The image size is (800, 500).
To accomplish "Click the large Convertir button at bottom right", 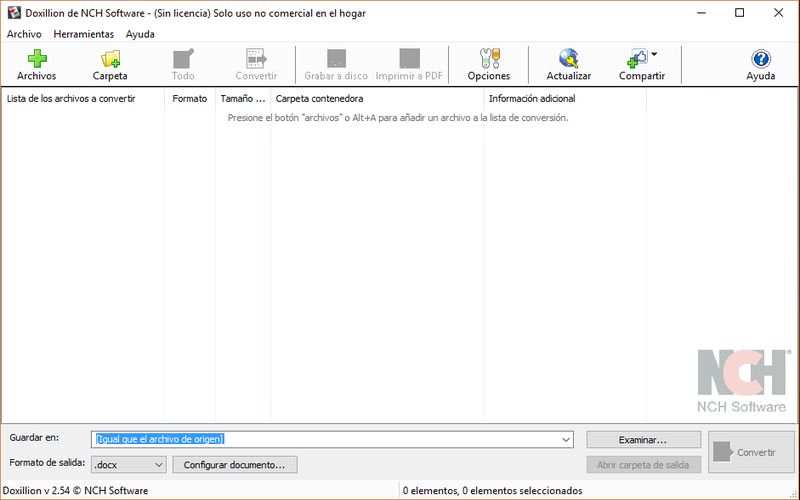I will 751,452.
